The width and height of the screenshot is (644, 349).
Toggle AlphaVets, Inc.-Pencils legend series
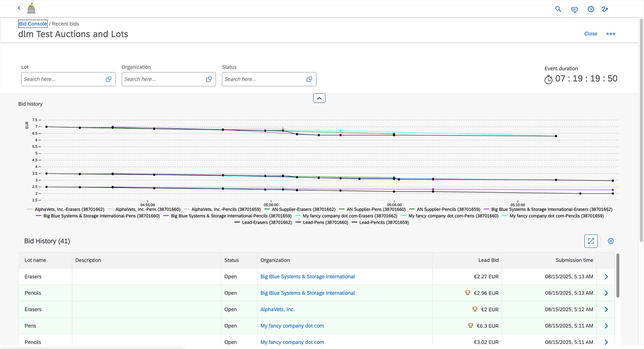(x=222, y=210)
